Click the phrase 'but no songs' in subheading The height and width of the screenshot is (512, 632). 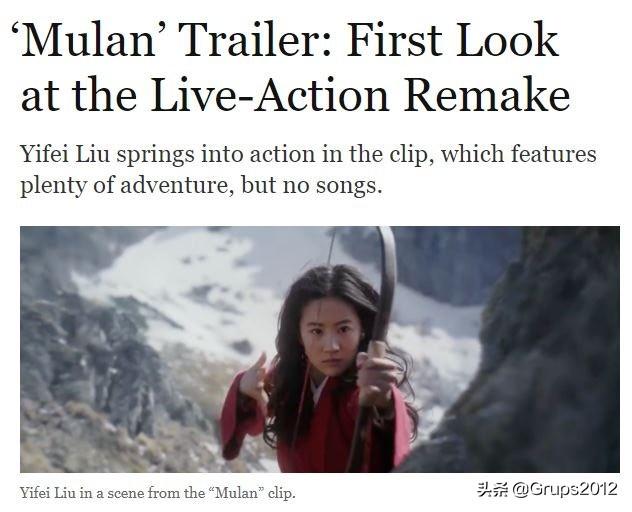310,185
